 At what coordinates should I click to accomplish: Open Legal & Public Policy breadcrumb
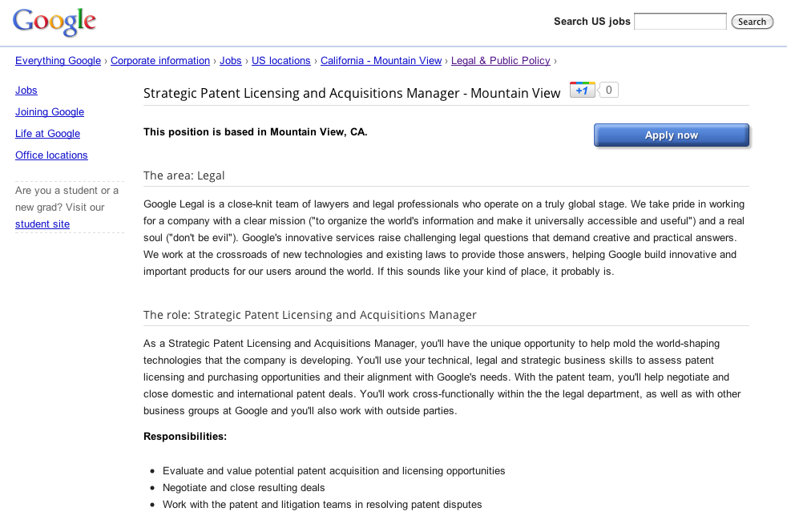pyautogui.click(x=500, y=61)
